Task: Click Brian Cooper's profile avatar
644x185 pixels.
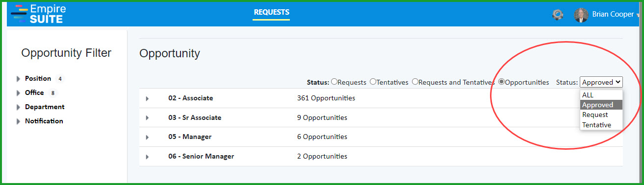Action: tap(581, 15)
